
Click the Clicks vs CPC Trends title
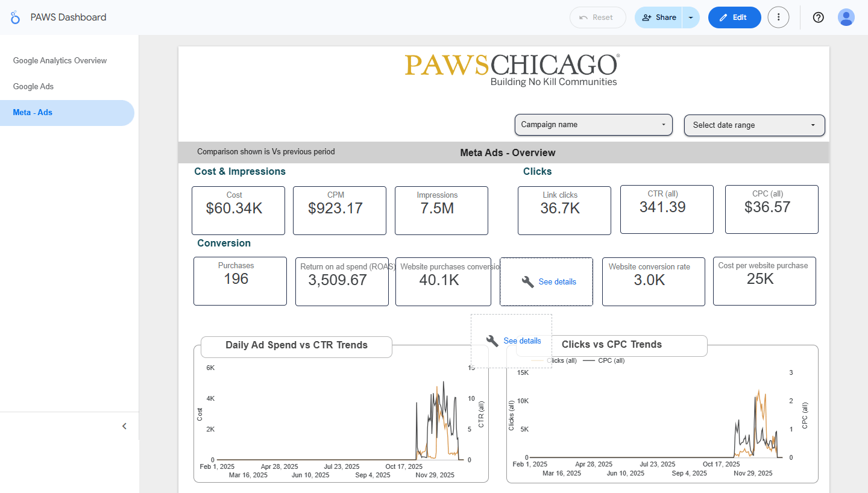612,345
